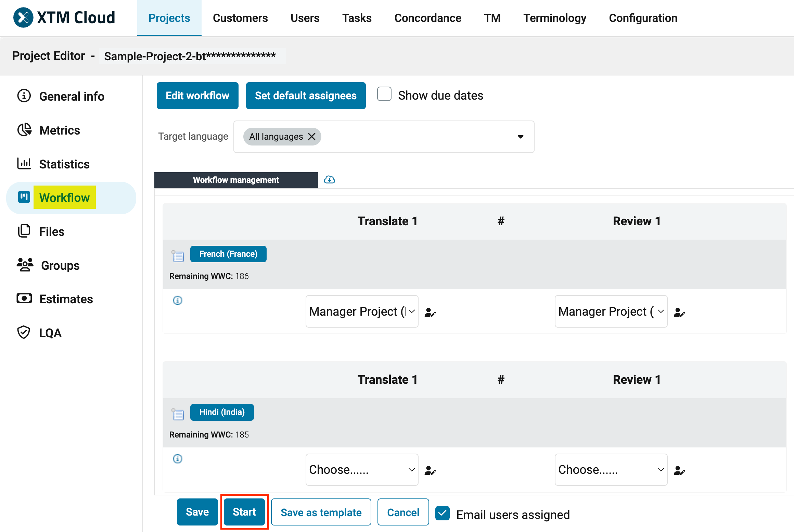Click the Edit workflow button
The image size is (794, 532).
(x=197, y=96)
